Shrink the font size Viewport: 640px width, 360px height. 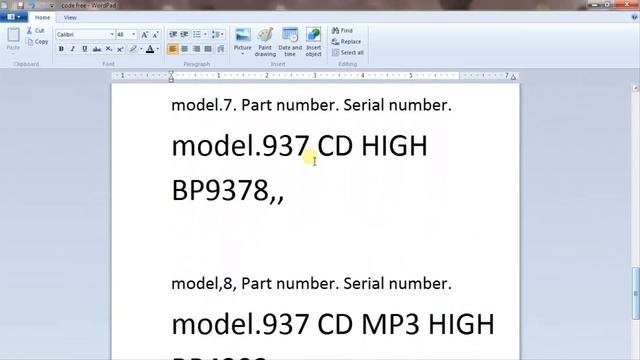click(x=155, y=35)
